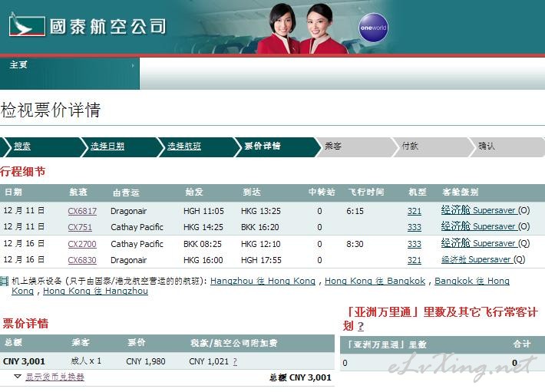
Task: Click the inflight entertainment icon
Action: pos(4,281)
